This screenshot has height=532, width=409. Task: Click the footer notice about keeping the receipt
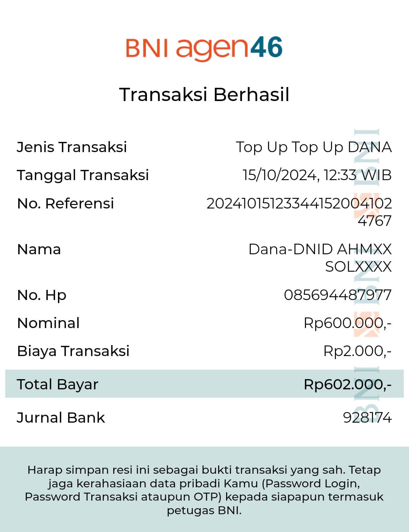coord(204,490)
